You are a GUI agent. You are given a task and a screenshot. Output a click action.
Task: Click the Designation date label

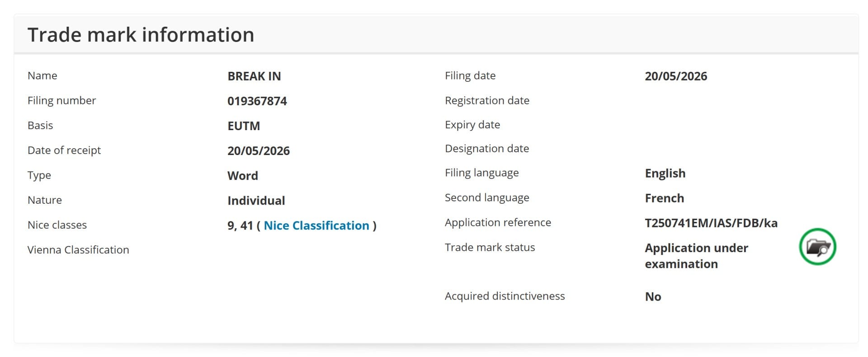(x=487, y=149)
